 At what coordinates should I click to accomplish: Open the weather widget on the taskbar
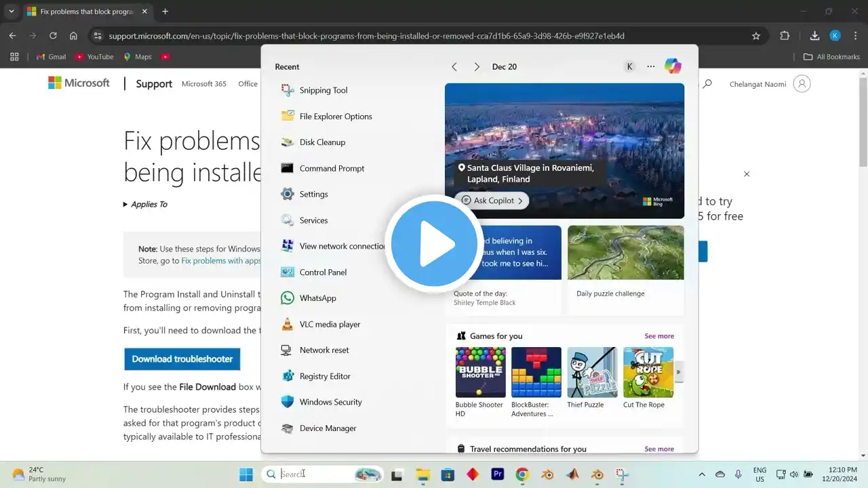pos(39,474)
